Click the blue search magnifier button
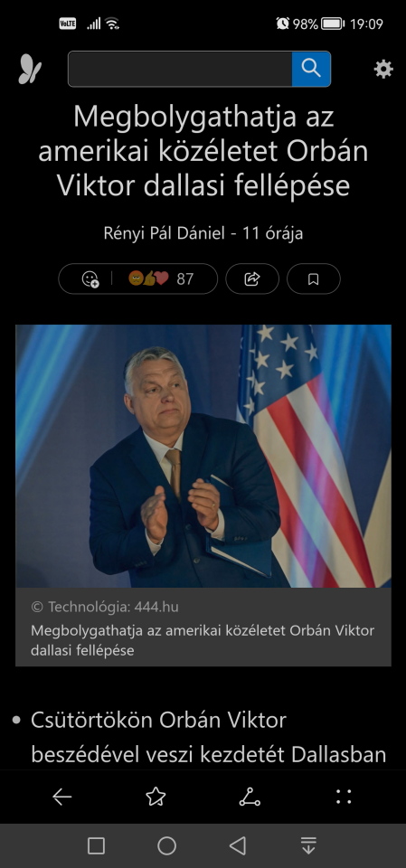The image size is (406, 868). click(311, 69)
